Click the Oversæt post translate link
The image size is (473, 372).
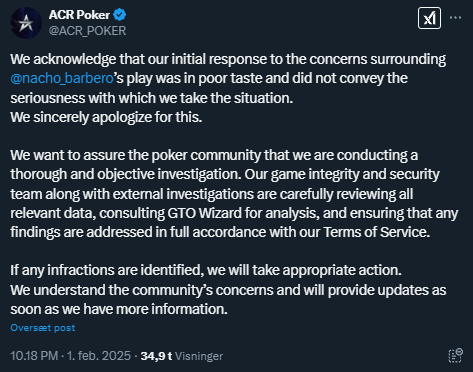[x=43, y=328]
